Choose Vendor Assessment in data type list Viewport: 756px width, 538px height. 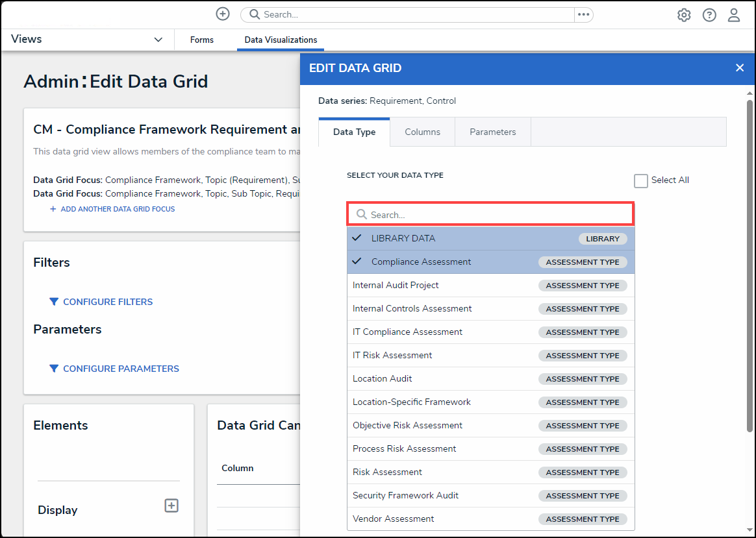coord(394,519)
